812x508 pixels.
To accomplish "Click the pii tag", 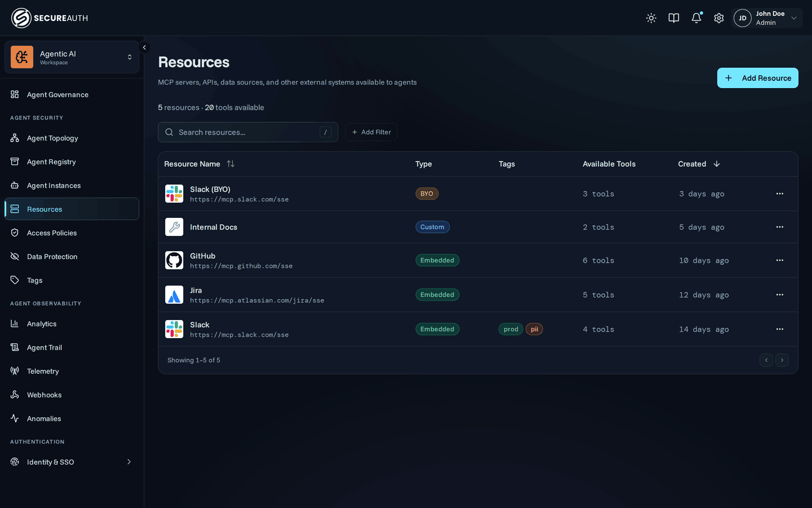I will [535, 329].
